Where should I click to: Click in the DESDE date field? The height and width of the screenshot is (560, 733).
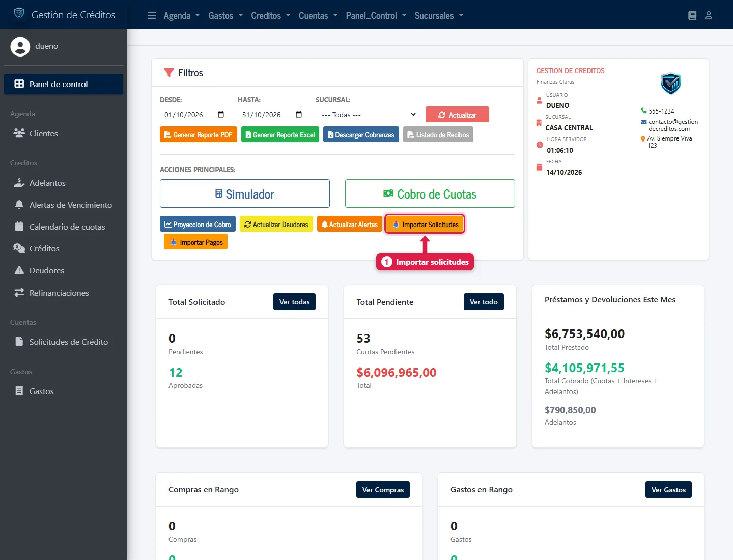tap(194, 115)
